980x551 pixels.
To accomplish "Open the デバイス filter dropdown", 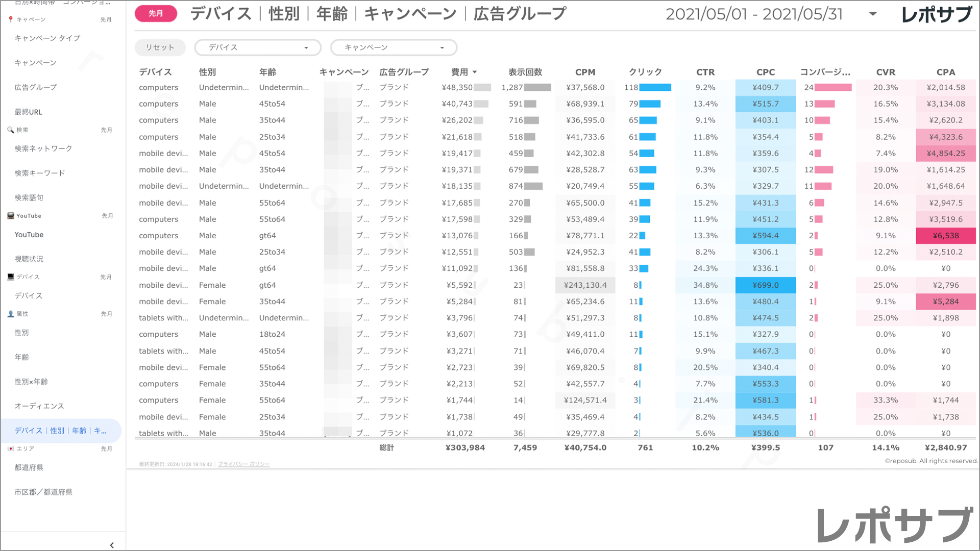I will tap(257, 47).
